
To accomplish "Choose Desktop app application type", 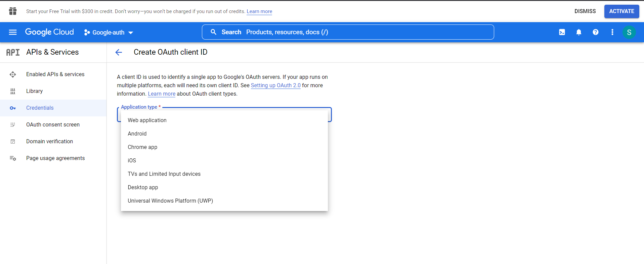I will coord(143,188).
